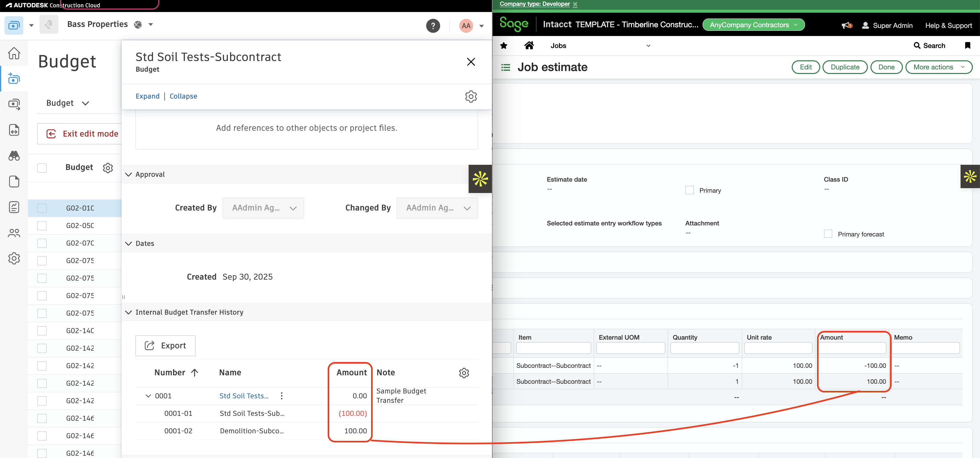The height and width of the screenshot is (458, 980).
Task: Enable the Primary checkbox on the job estimate
Action: (689, 190)
